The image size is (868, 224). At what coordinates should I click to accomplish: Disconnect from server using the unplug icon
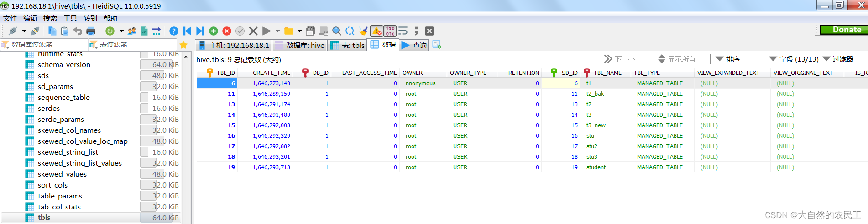point(35,31)
